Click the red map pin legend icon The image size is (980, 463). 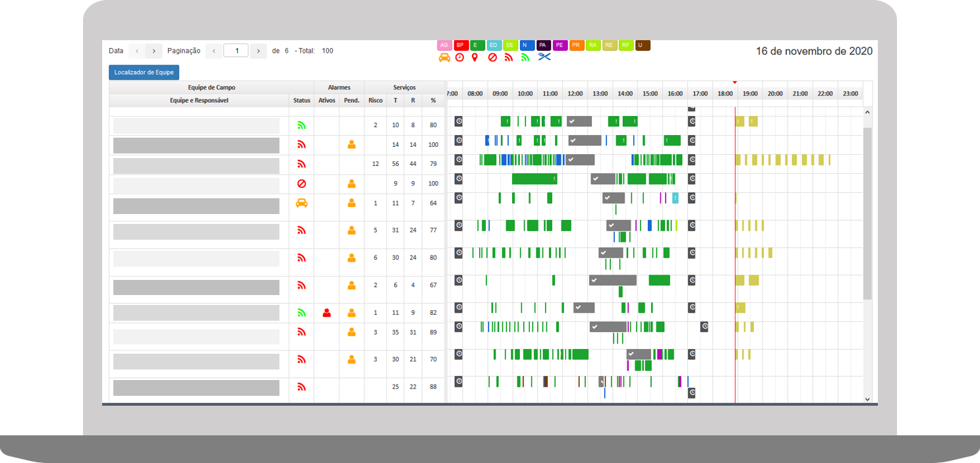pos(475,57)
